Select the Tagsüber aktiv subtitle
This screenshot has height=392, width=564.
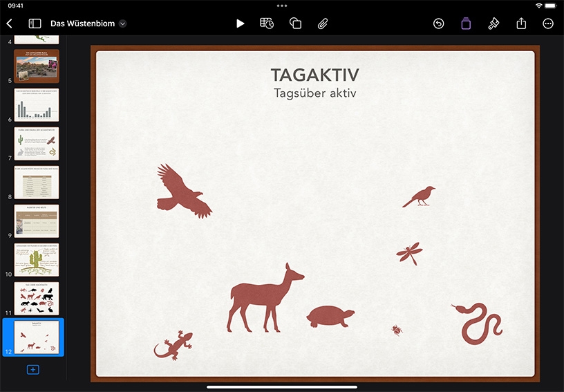[x=314, y=93]
